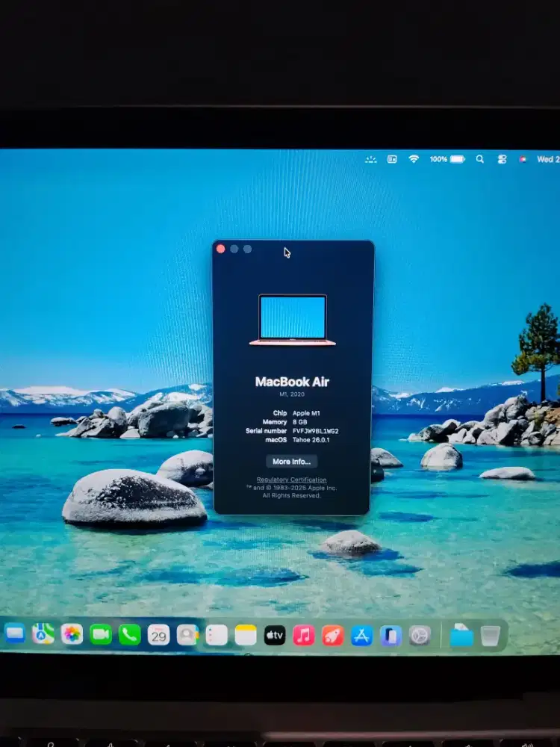Open Control Center from menu bar
The image size is (560, 747).
[x=502, y=159]
